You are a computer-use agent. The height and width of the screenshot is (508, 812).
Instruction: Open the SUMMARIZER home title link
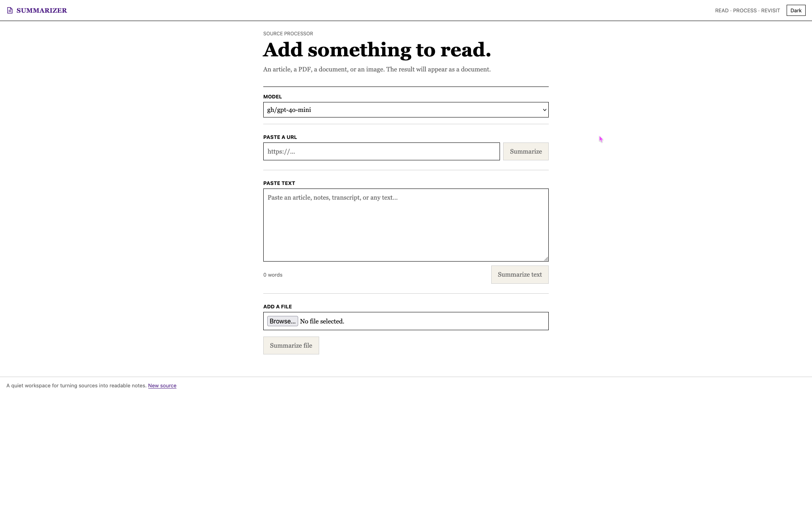click(x=42, y=10)
